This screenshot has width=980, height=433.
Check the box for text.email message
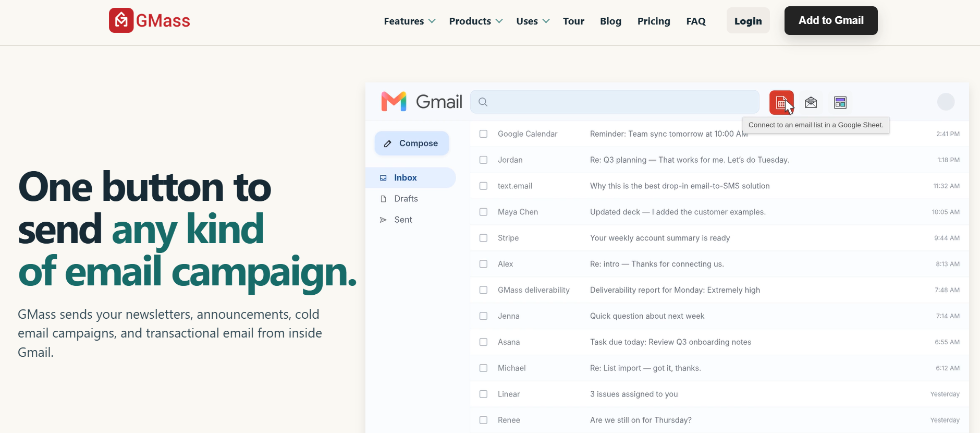click(x=483, y=186)
